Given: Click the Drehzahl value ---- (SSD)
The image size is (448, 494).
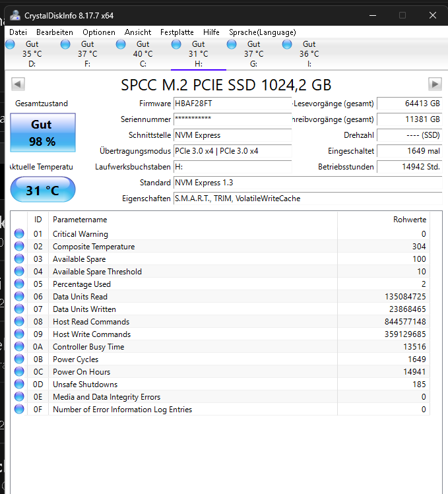Looking at the screenshot, I should point(409,135).
